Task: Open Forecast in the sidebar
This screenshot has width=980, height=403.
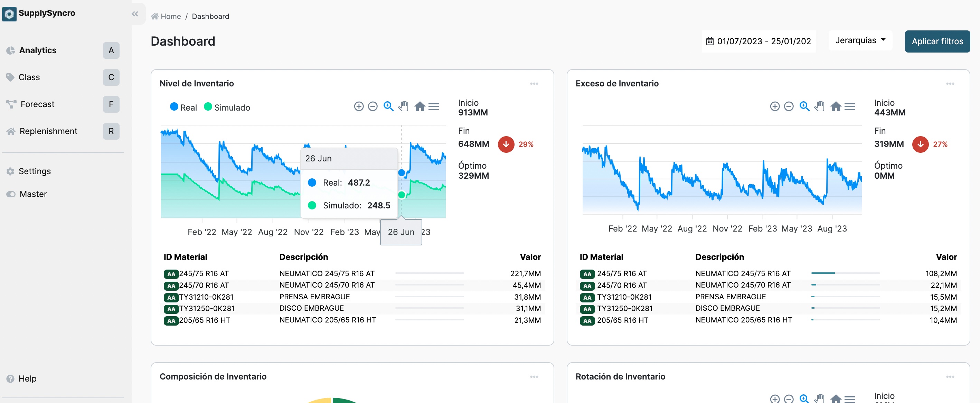Action: (37, 104)
